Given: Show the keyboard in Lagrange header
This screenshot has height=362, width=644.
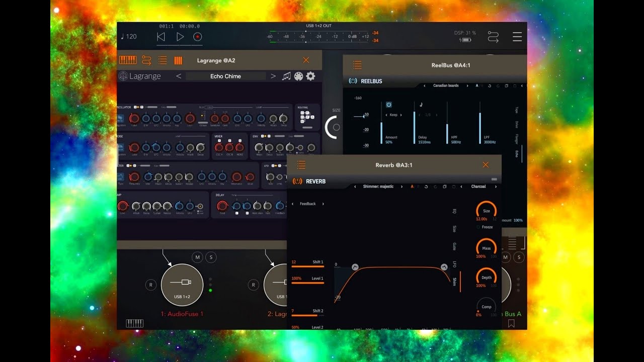Looking at the screenshot, I should pos(128,60).
